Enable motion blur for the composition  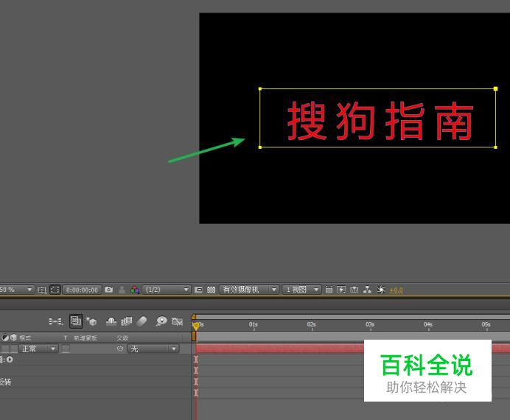(x=142, y=321)
